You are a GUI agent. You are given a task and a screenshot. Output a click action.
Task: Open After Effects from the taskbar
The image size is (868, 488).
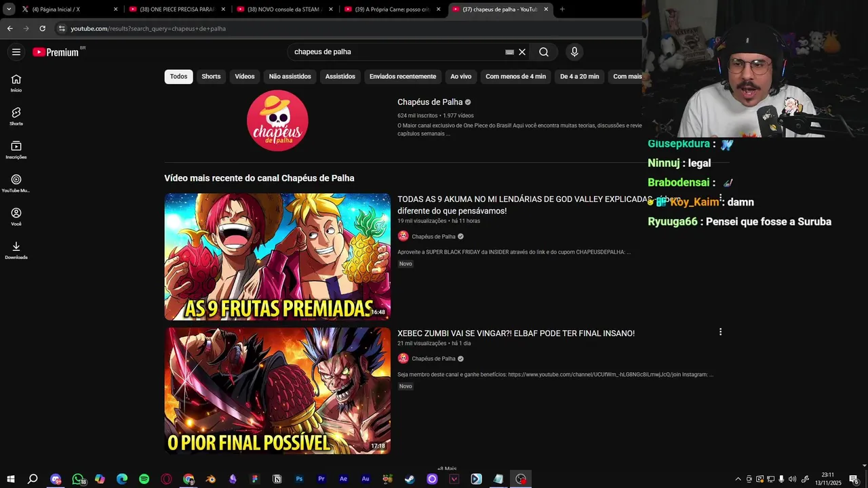343,479
